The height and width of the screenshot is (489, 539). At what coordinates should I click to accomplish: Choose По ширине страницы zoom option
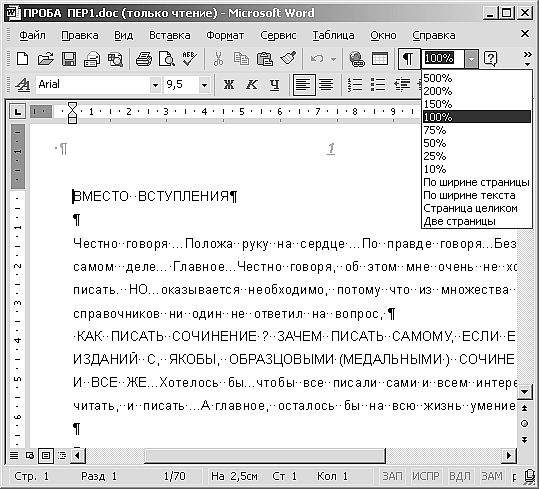[476, 182]
